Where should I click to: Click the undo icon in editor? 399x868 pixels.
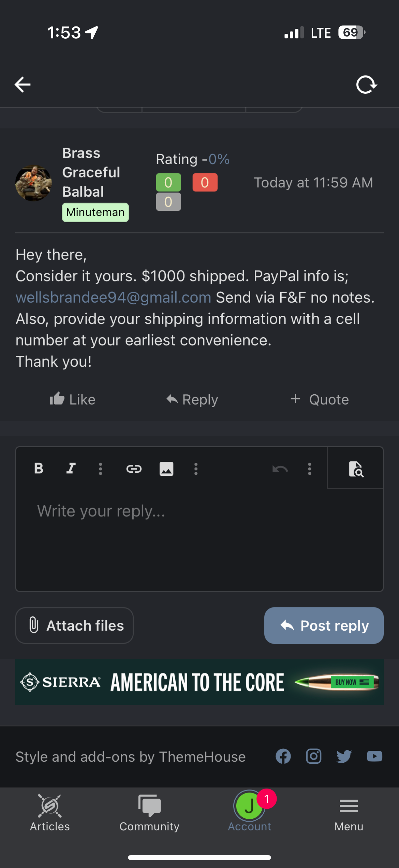click(x=280, y=469)
